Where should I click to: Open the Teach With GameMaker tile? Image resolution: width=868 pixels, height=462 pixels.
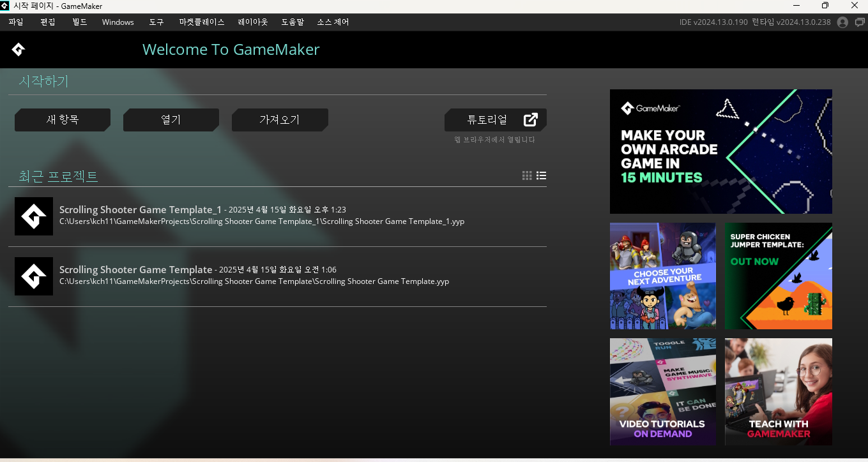click(x=779, y=392)
